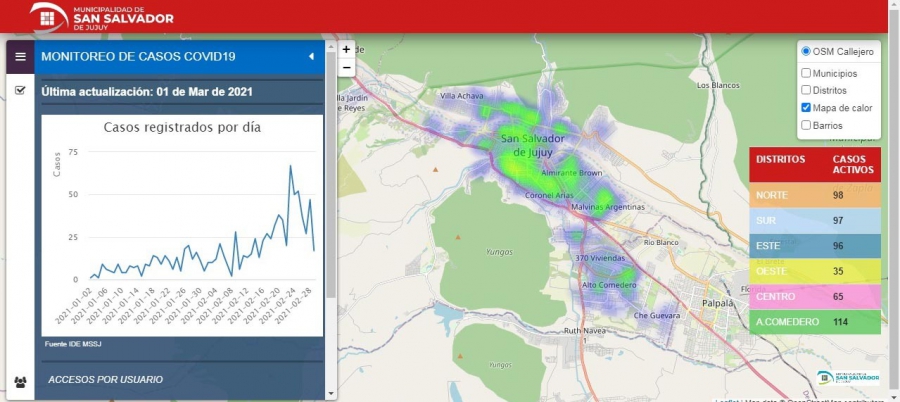Screen dimensions: 900x402
Task: Click the checklist icon in left sidebar
Action: pyautogui.click(x=20, y=91)
